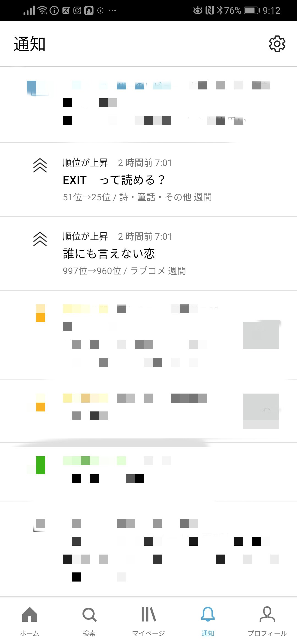Open the '誰にも言えない恋' story title
The width and height of the screenshot is (297, 644).
coord(109,253)
